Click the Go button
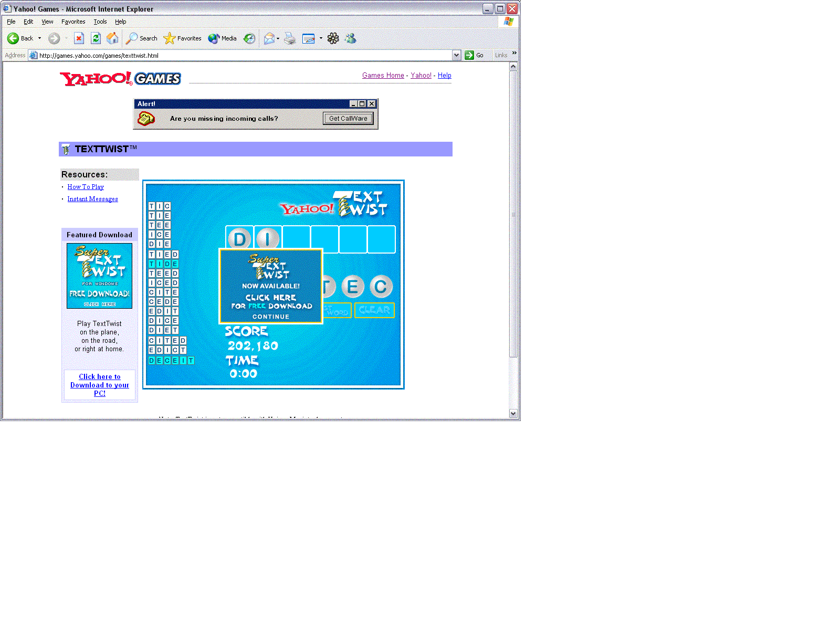 [x=475, y=55]
